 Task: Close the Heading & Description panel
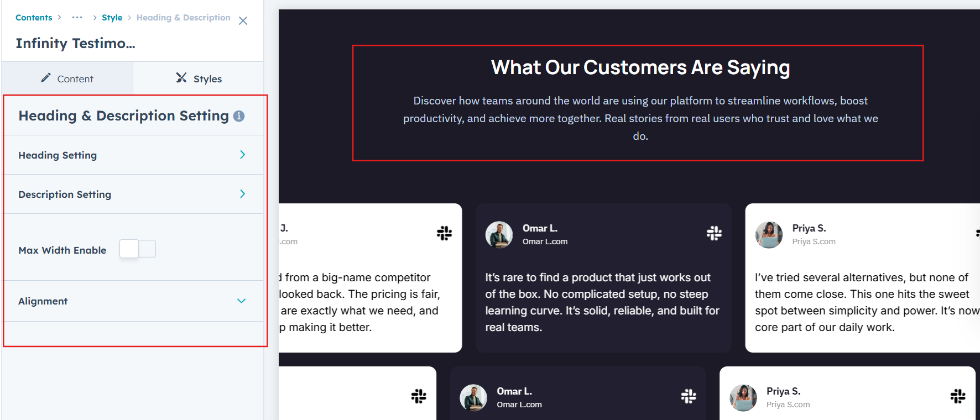[x=243, y=21]
